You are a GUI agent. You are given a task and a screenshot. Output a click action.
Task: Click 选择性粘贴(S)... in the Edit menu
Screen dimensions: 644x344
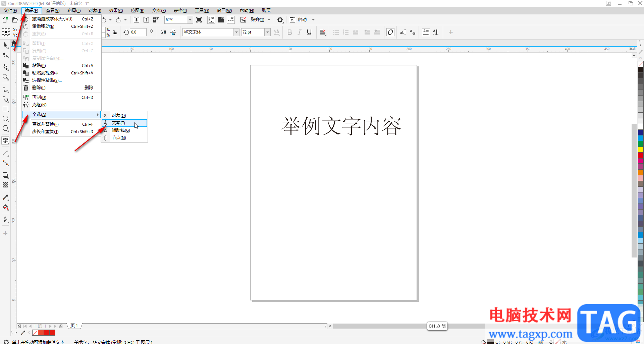(x=61, y=80)
